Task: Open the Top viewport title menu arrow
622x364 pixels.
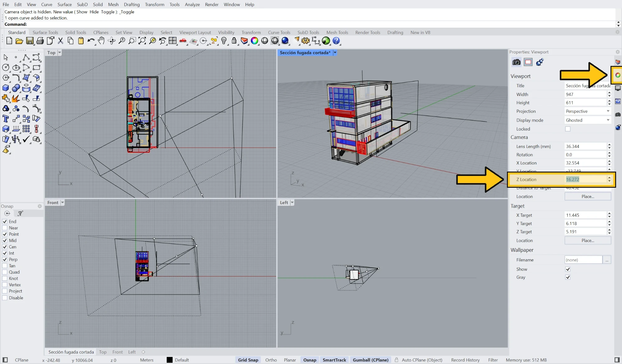Action: click(59, 53)
